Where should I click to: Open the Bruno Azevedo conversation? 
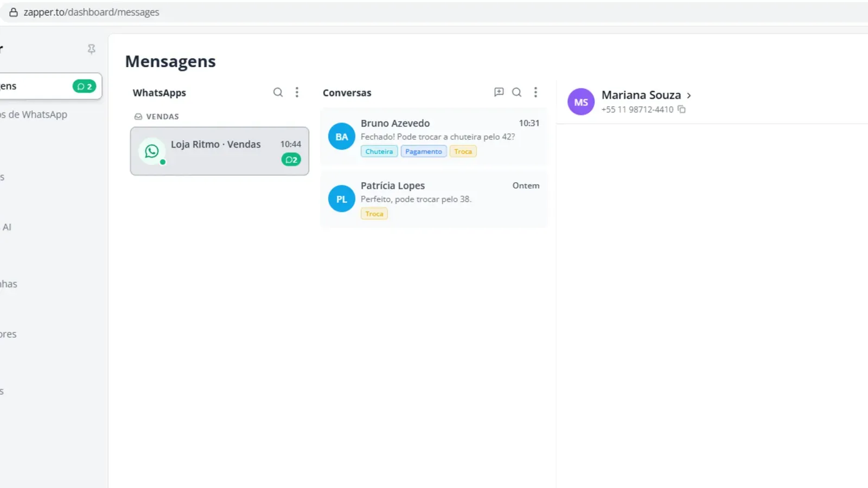coord(434,137)
